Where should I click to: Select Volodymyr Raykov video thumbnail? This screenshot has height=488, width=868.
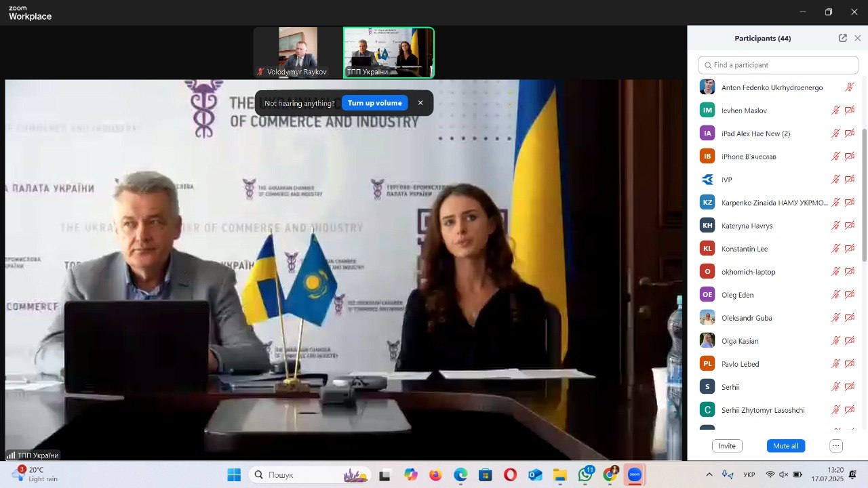298,53
